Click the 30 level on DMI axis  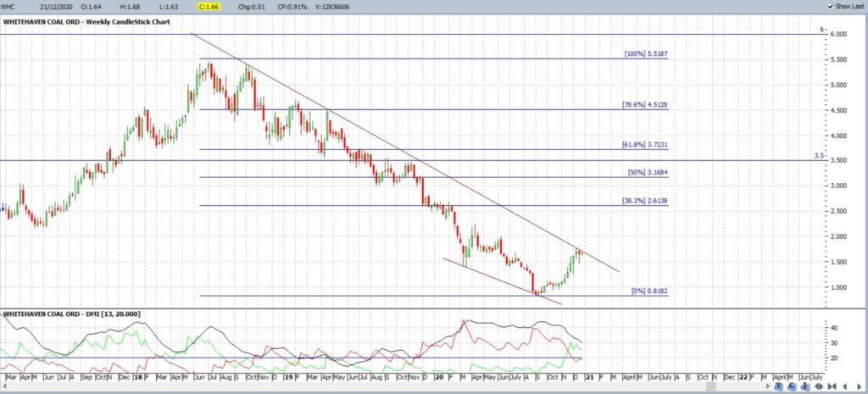pyautogui.click(x=834, y=343)
